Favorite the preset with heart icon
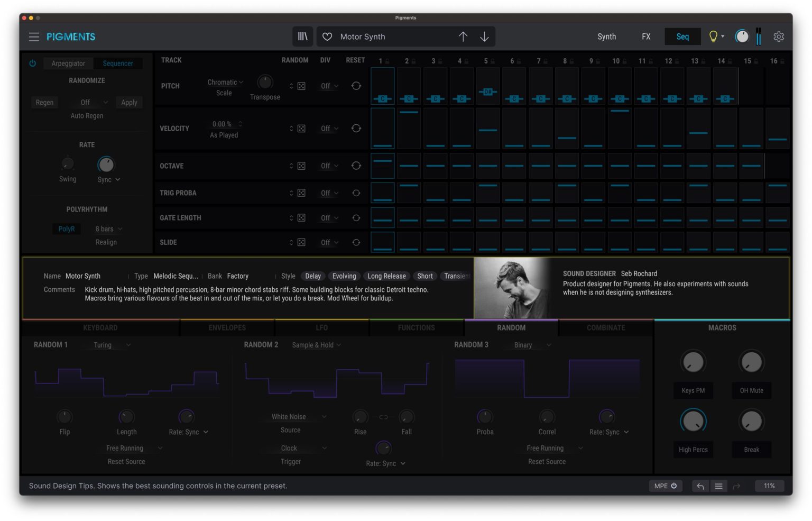This screenshot has width=812, height=521. 327,36
